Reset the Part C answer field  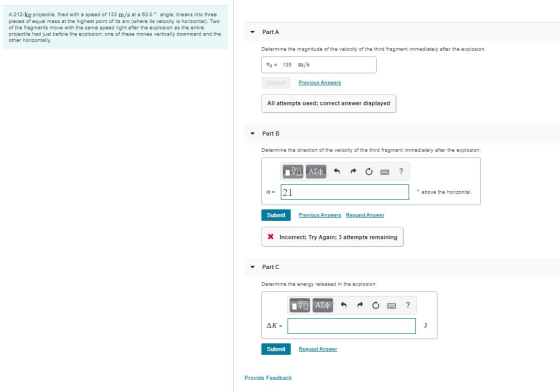pyautogui.click(x=375, y=306)
